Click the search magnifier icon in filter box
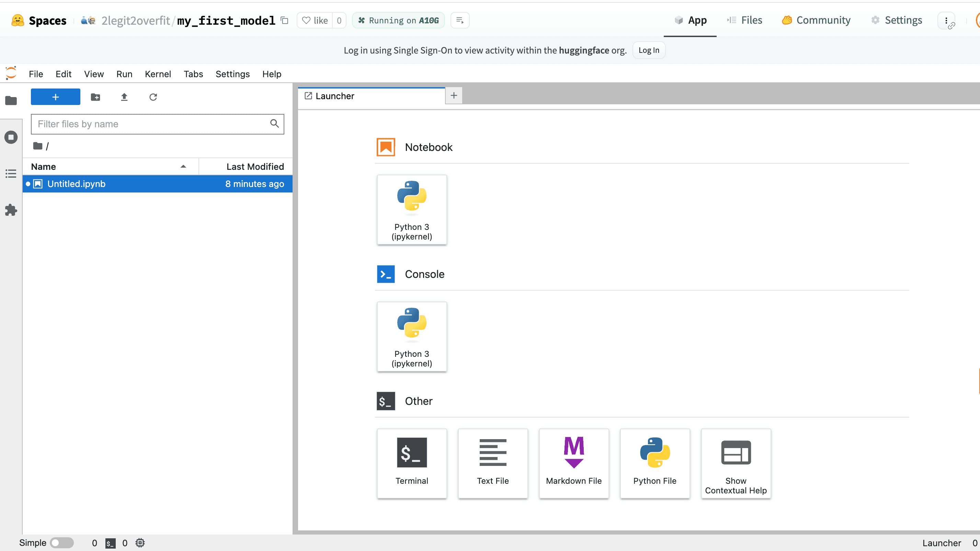Image resolution: width=980 pixels, height=551 pixels. pos(274,124)
